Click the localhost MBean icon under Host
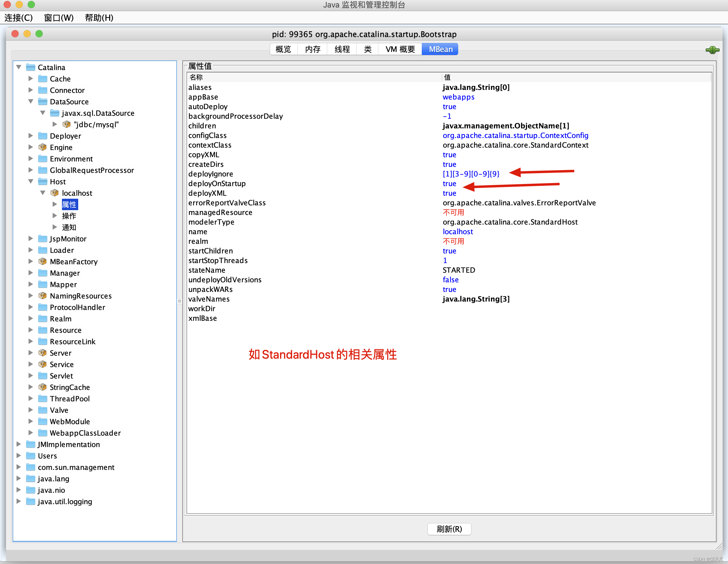Screen dimensions: 728x564 pyautogui.click(x=54, y=193)
